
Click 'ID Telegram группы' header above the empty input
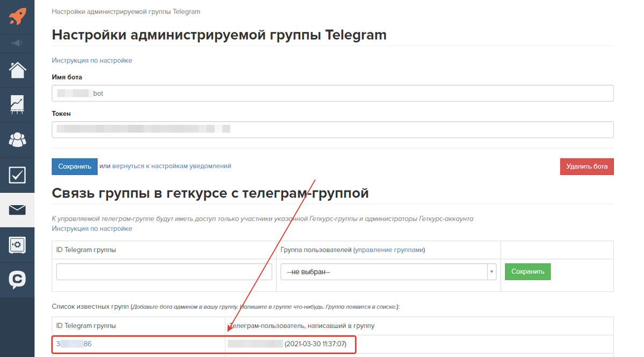[86, 250]
